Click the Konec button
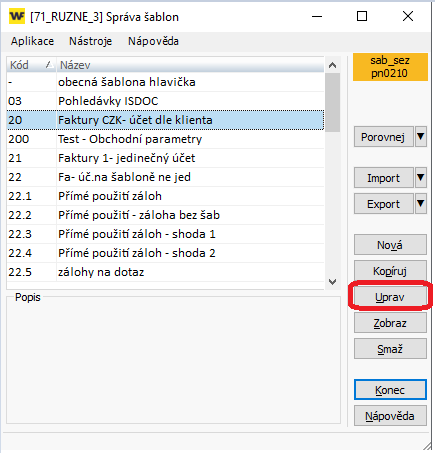The image size is (435, 453). click(390, 389)
